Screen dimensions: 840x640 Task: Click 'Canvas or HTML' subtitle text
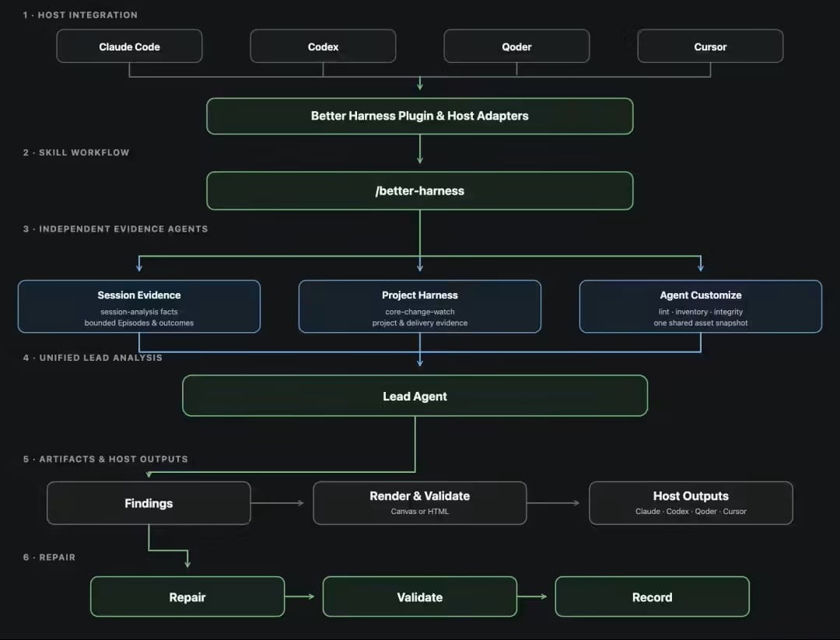point(419,512)
